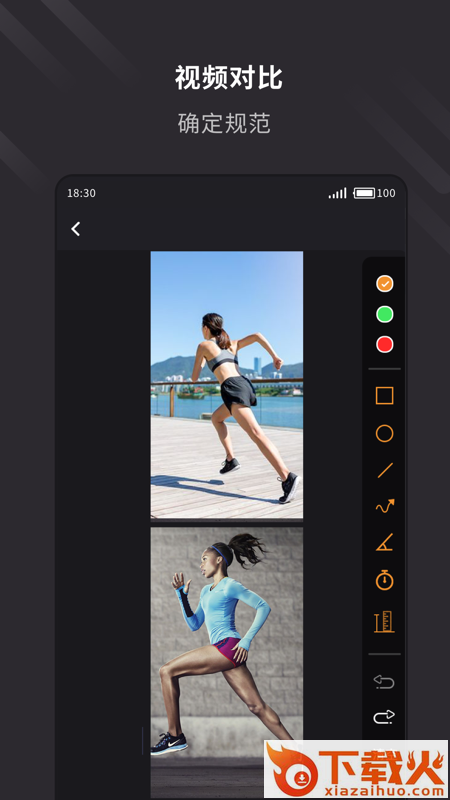Undo the last annotation
450x800 pixels.
click(384, 682)
